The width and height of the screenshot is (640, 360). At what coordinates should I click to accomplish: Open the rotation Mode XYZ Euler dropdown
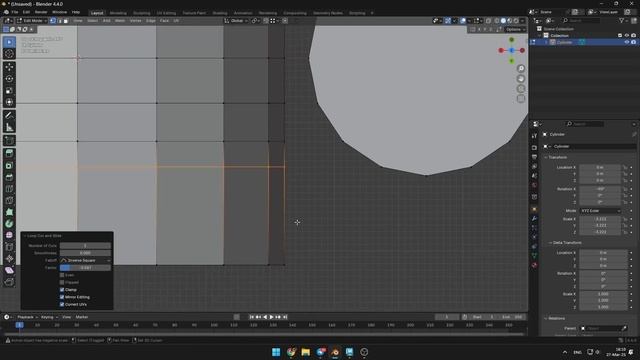point(600,211)
